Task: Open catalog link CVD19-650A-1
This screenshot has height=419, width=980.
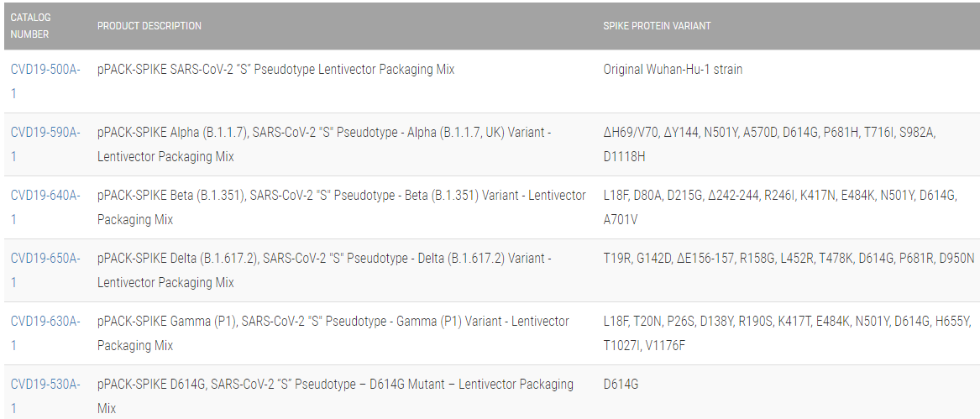Action: pyautogui.click(x=45, y=259)
